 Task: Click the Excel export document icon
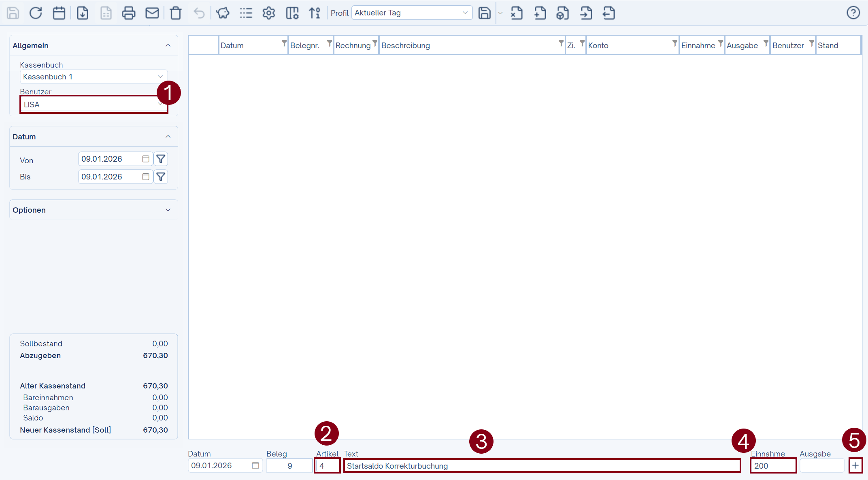tap(517, 13)
